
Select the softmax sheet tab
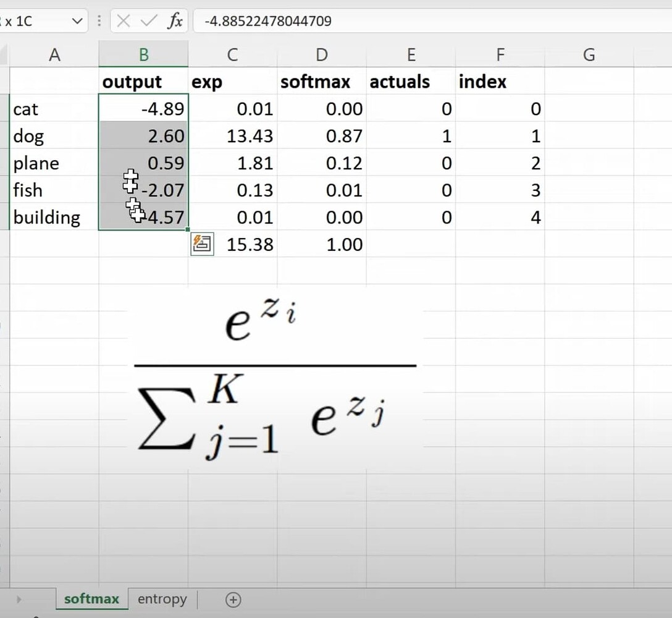click(x=91, y=599)
